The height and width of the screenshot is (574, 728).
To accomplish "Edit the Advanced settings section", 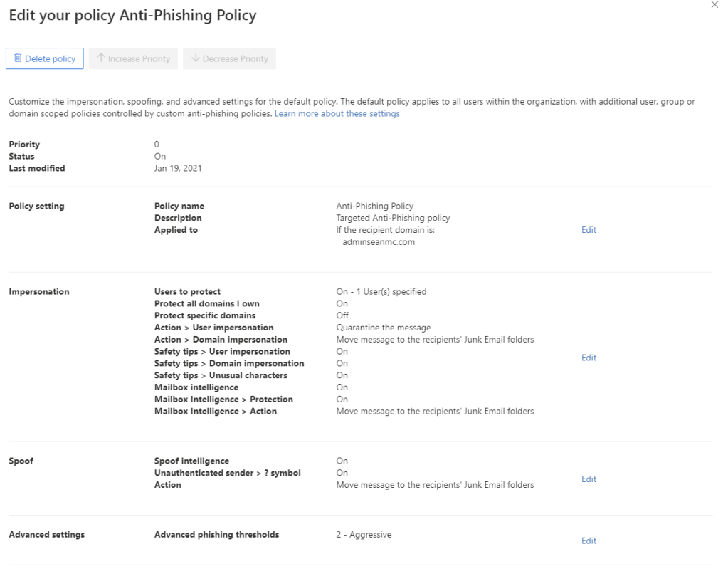I will (x=589, y=541).
